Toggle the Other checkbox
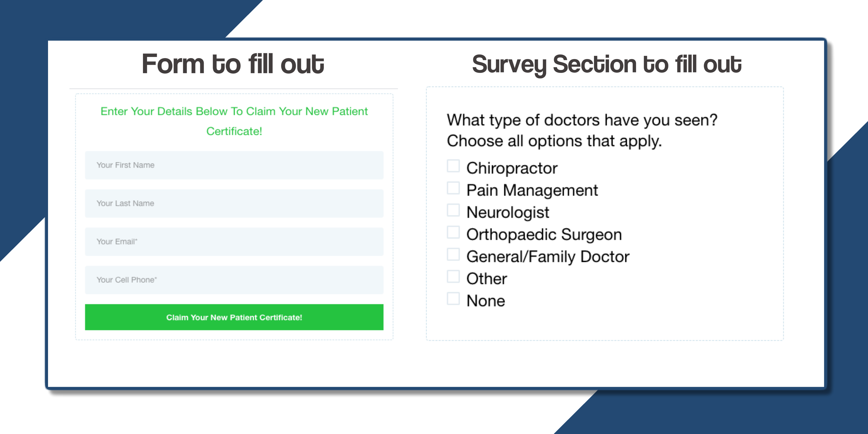The width and height of the screenshot is (868, 434). [x=453, y=277]
